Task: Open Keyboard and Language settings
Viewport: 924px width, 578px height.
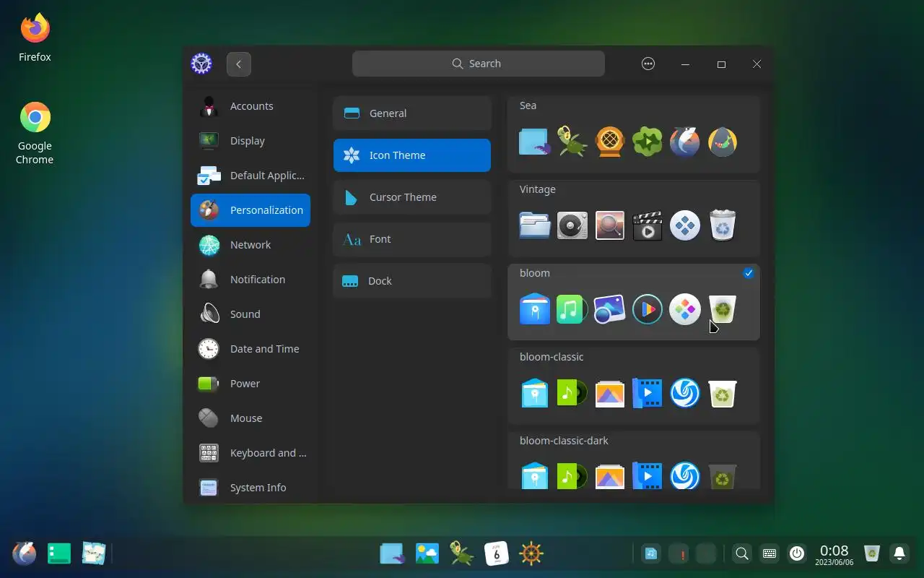Action: click(x=250, y=453)
